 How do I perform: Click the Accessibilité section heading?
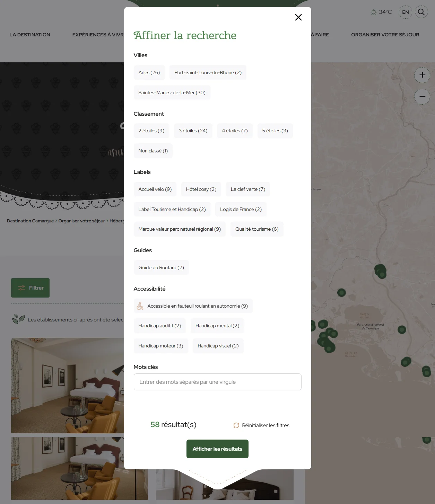[x=150, y=289]
